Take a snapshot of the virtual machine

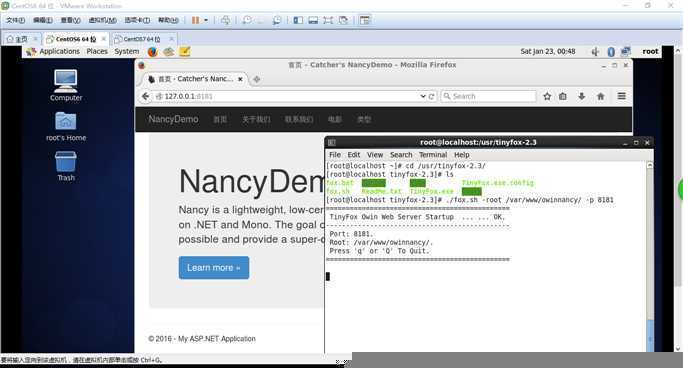click(x=247, y=20)
